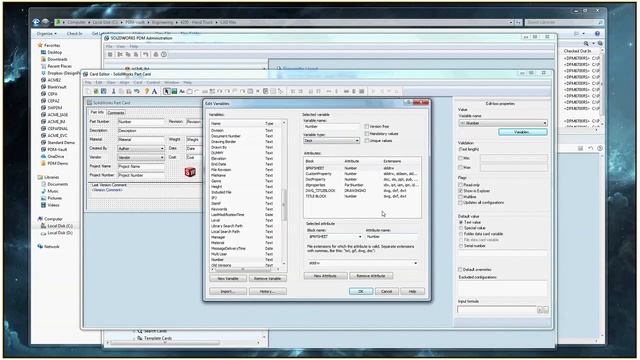This screenshot has width=640, height=360.
Task: Click Edit Variables dialog title bar help icon
Action: coord(408,103)
